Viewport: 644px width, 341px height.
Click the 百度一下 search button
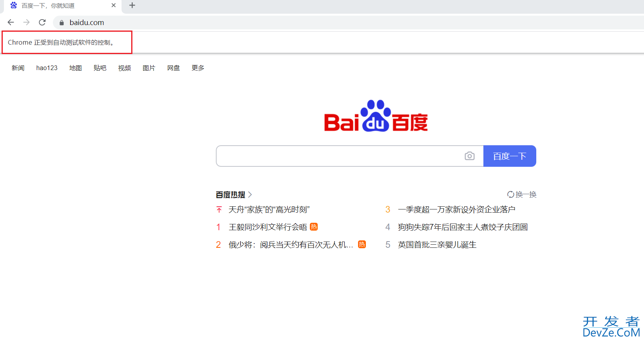pyautogui.click(x=510, y=156)
